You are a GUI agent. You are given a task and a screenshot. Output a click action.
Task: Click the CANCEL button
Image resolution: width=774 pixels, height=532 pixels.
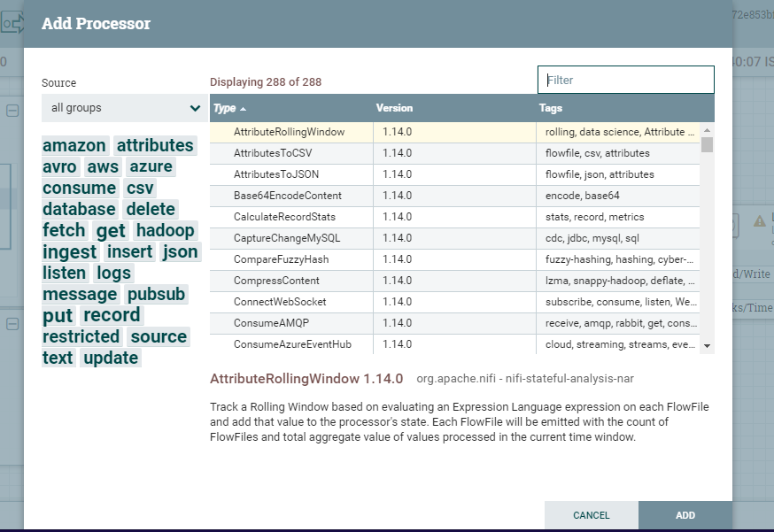click(591, 515)
